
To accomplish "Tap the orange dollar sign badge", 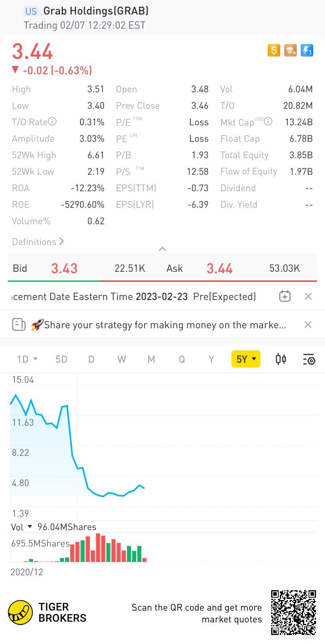I will click(x=274, y=50).
